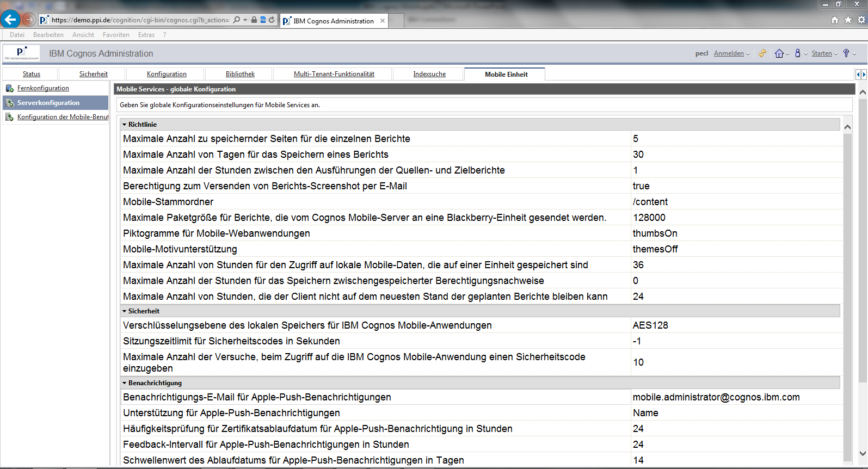Click the Sitzungszeitlimit value -1
Screen dimensions: 868x469
[637, 341]
